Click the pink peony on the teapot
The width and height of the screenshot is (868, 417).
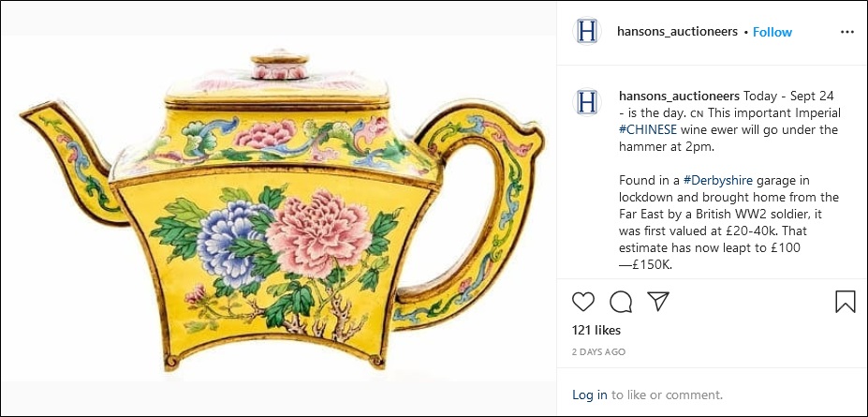[318, 233]
